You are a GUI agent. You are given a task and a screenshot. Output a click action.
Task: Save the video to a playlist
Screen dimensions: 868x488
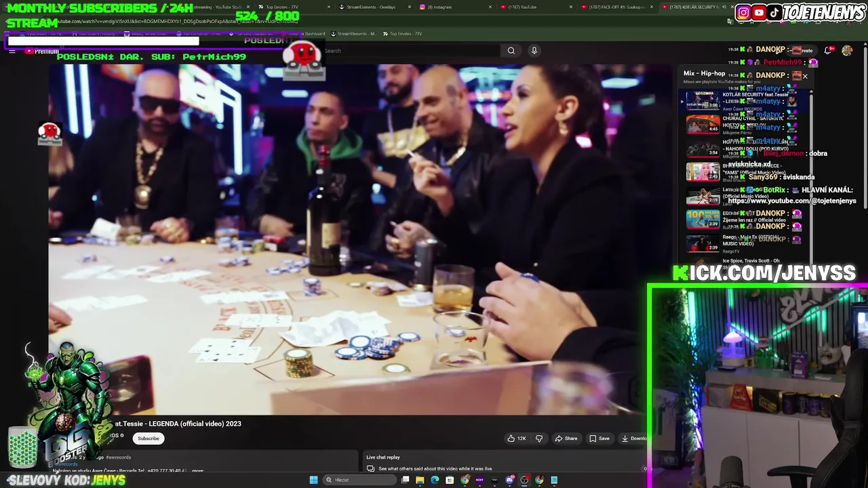point(599,439)
